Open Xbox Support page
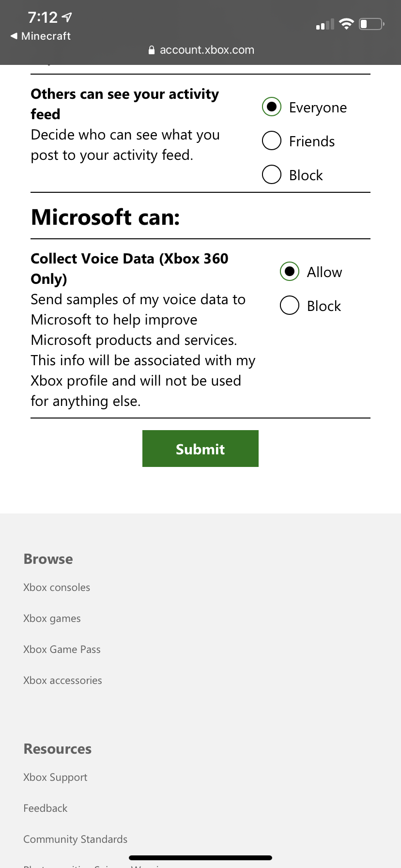The width and height of the screenshot is (401, 868). [55, 777]
